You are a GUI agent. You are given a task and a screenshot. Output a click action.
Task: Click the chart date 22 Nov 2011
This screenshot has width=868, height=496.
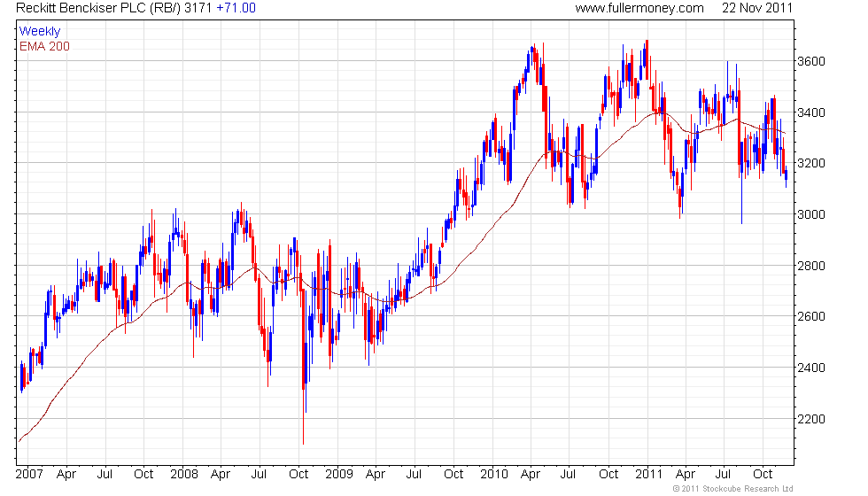click(x=756, y=8)
